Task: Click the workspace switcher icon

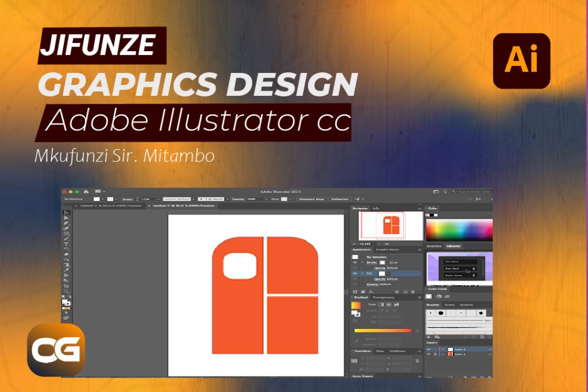Action: [436, 192]
